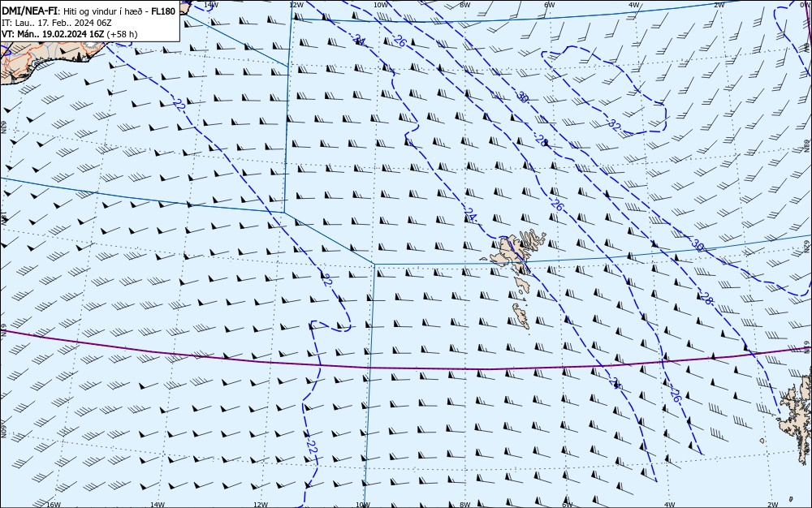Click the "4W" longitude label along the bottom
The width and height of the screenshot is (812, 508).
pos(670,505)
